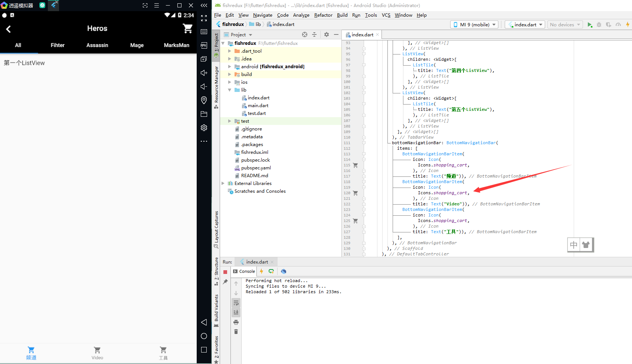Image resolution: width=632 pixels, height=364 pixels.
Task: Open the VCS menu
Action: [x=386, y=15]
